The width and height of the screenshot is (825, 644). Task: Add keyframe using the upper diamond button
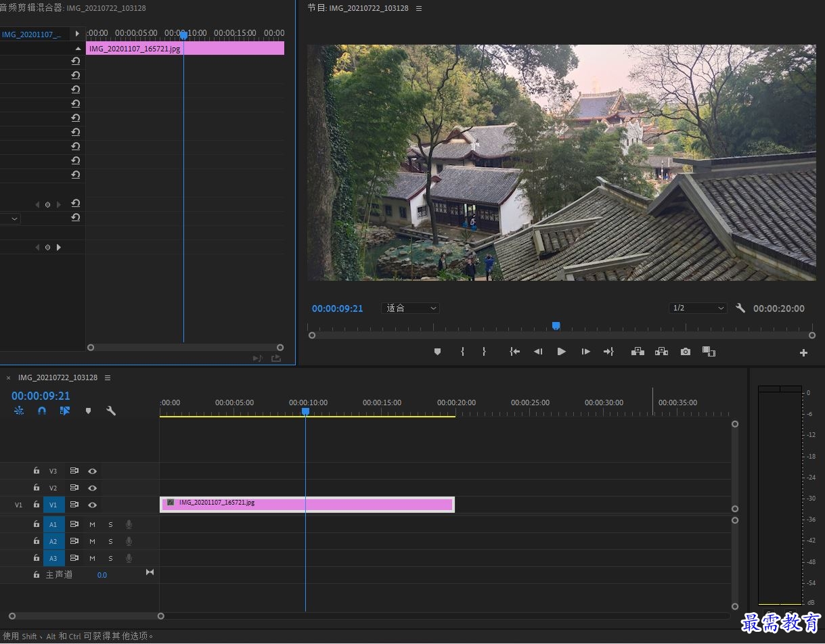47,204
